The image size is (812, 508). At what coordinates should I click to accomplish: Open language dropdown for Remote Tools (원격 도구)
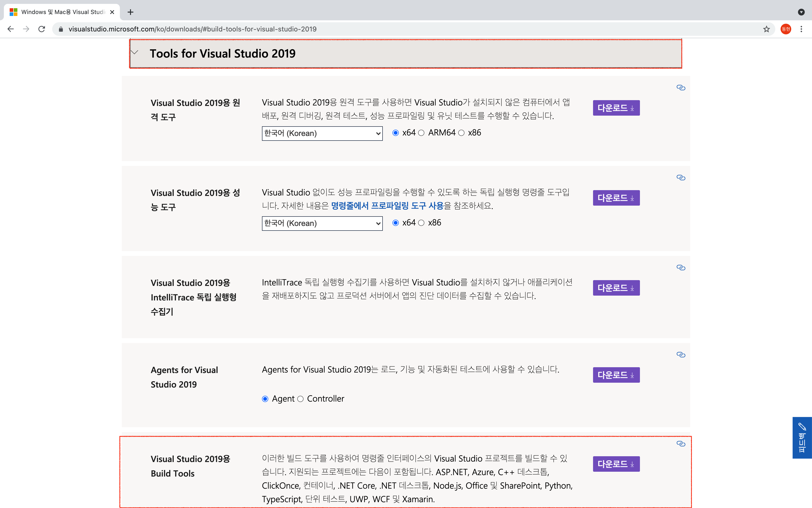tap(322, 133)
